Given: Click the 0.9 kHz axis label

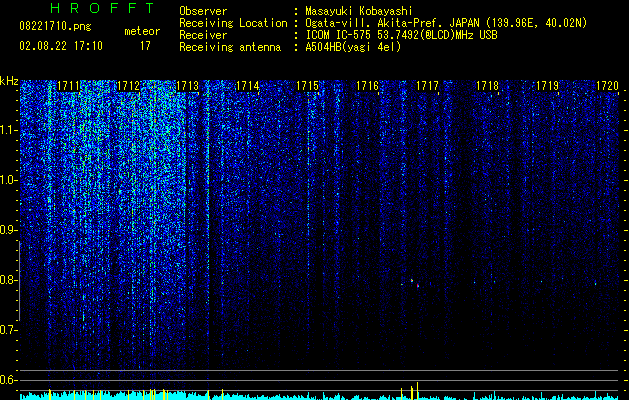Looking at the screenshot, I should point(7,230).
